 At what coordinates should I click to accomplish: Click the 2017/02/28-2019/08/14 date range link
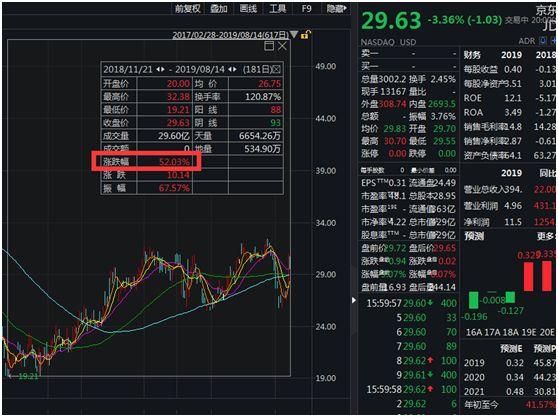pos(230,35)
